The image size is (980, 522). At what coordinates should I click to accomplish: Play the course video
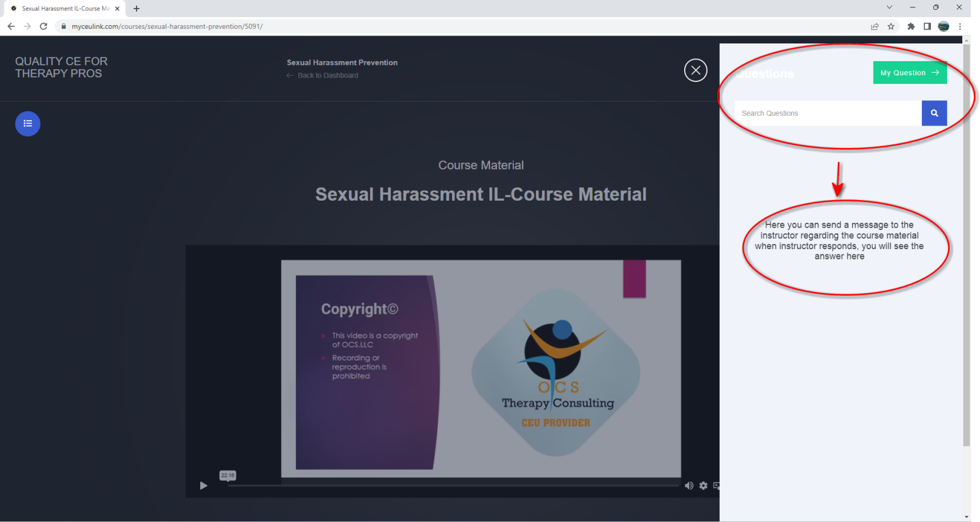(x=203, y=485)
